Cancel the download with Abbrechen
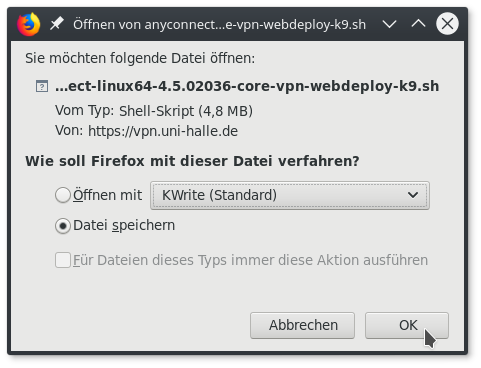Image resolution: width=481 pixels, height=368 pixels. coord(302,325)
